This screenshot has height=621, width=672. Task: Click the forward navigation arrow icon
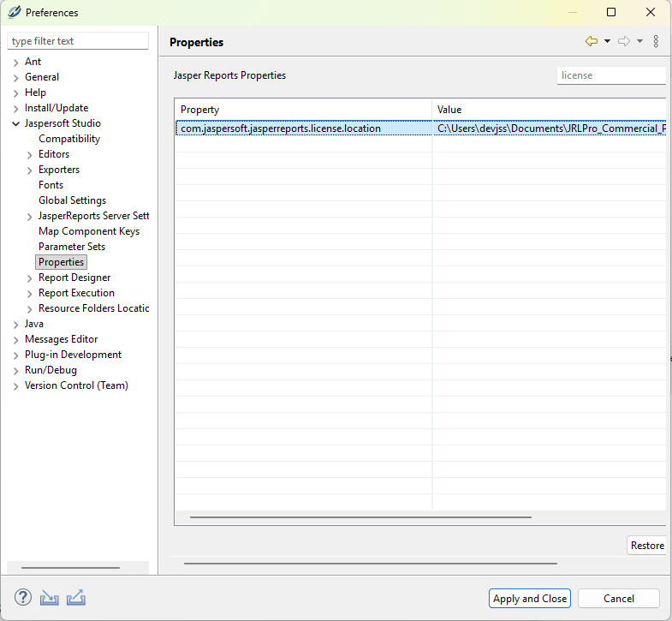(624, 41)
